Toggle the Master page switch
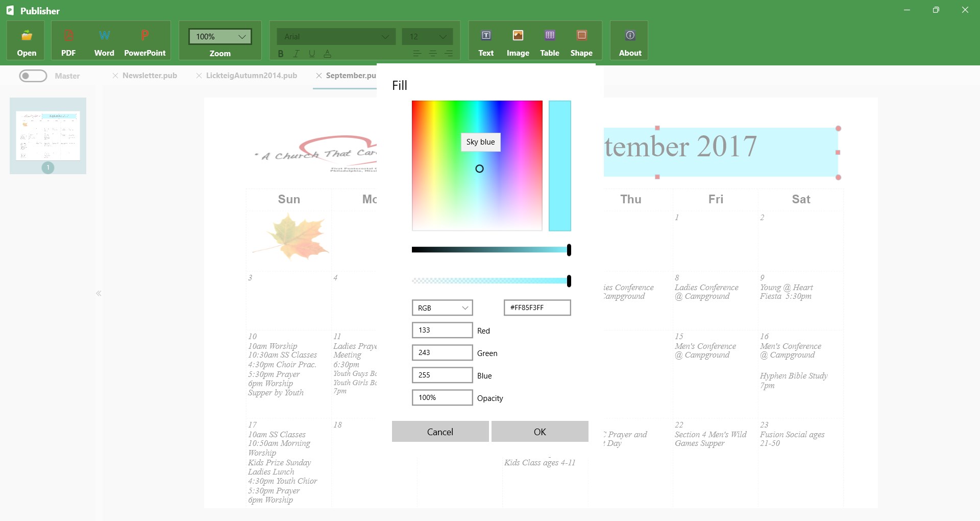Image resolution: width=980 pixels, height=521 pixels. click(33, 76)
